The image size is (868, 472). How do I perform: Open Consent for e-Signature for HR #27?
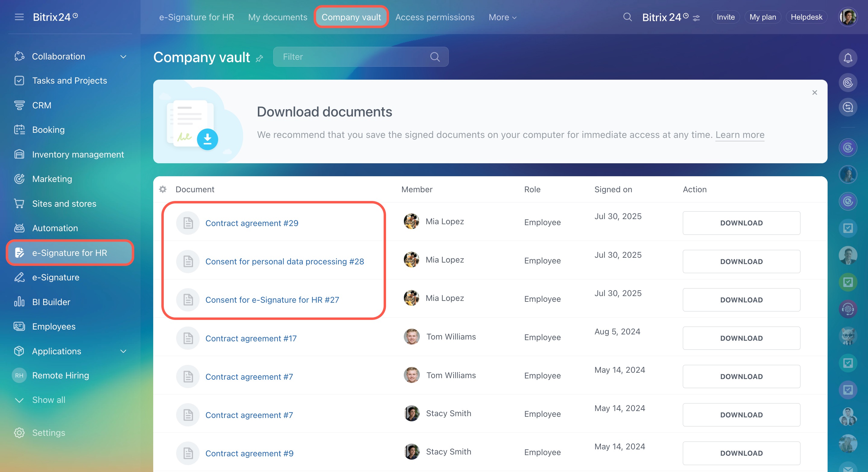[272, 300]
